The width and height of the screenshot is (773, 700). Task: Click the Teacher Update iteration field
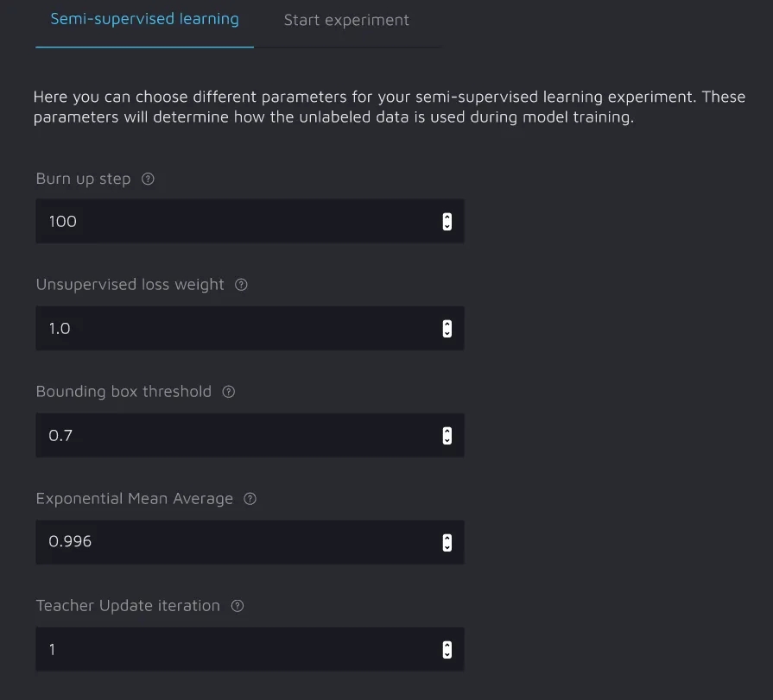[233, 649]
